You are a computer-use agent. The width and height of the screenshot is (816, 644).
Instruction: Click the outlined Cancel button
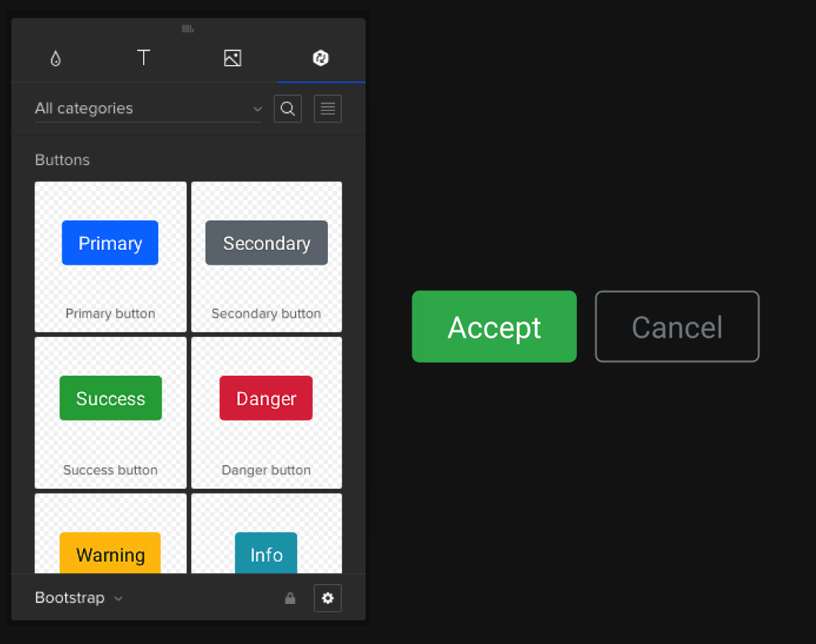pos(677,327)
